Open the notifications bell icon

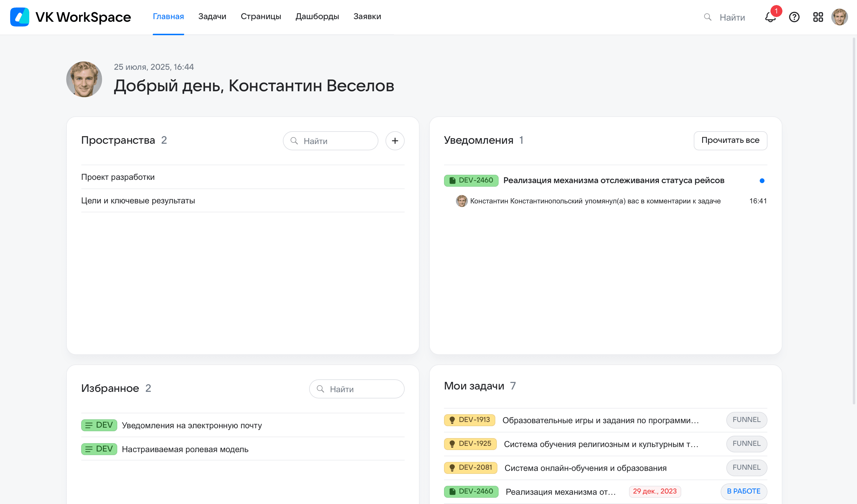[x=770, y=17]
